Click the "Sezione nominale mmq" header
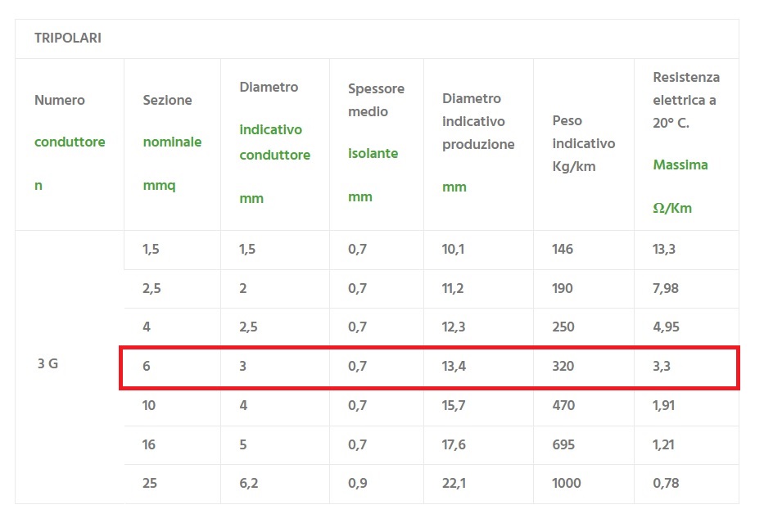 172,142
